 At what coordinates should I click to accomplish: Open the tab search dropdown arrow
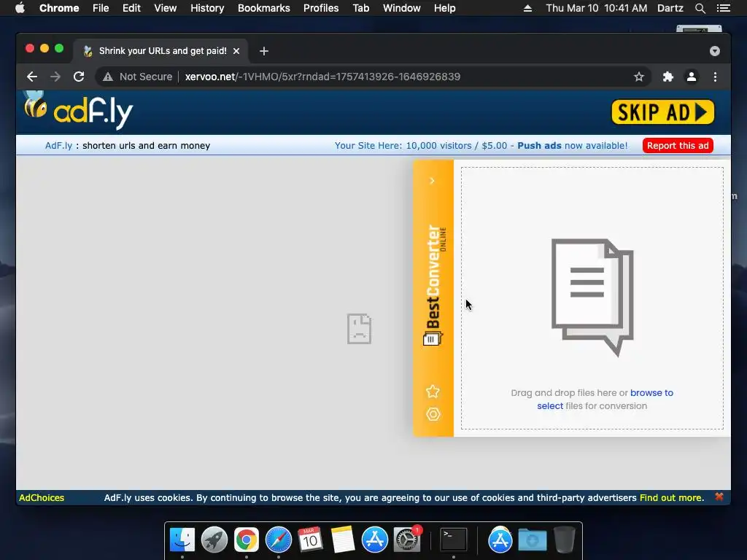[x=715, y=51]
